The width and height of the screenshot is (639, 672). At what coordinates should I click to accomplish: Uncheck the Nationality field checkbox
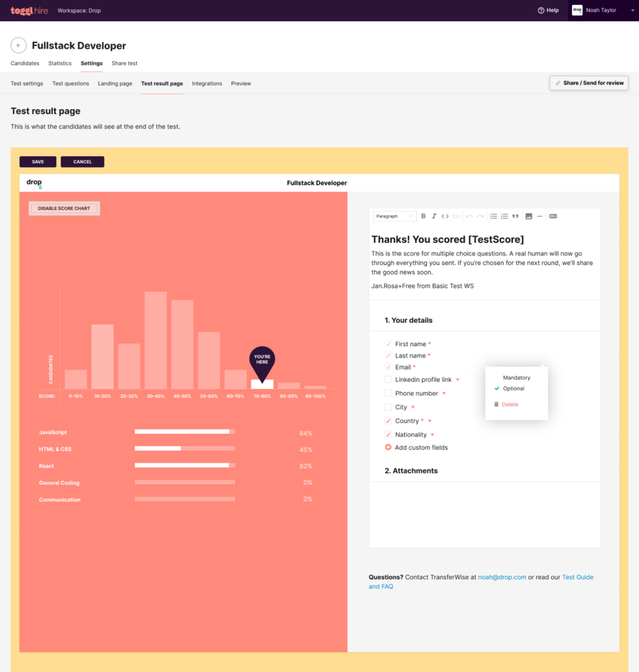[x=388, y=435]
